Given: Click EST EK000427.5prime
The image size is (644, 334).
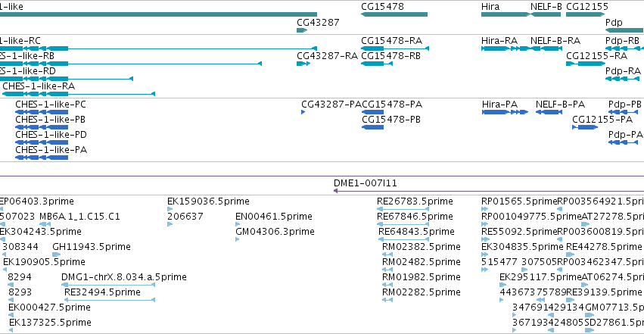Looking at the screenshot, I should [11, 316].
